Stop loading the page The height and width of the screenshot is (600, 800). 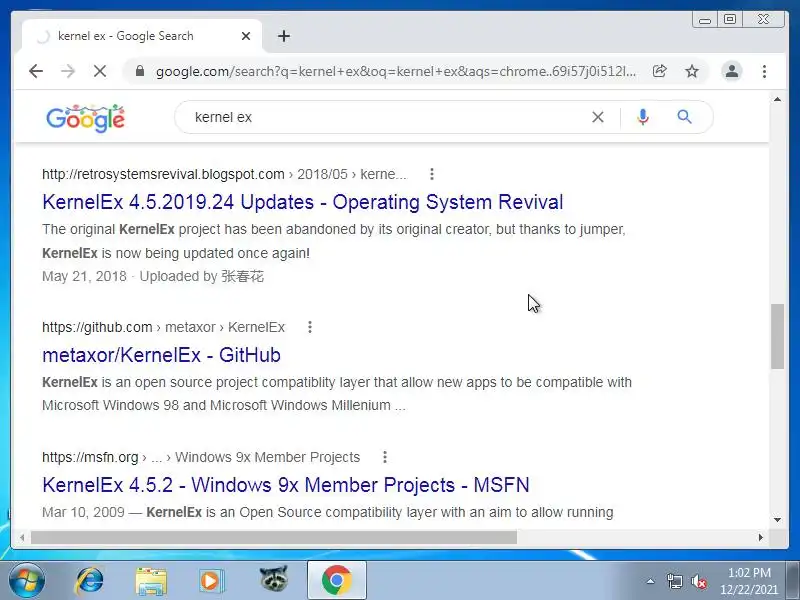point(100,71)
